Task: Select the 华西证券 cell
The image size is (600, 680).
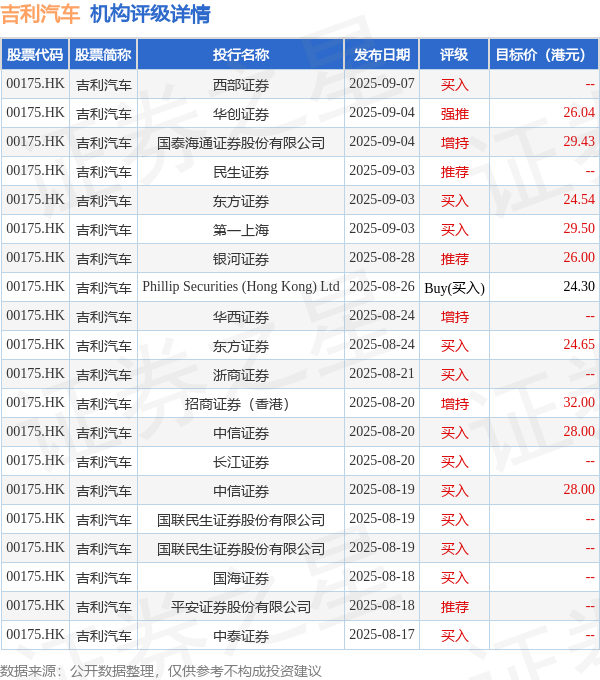Action: pyautogui.click(x=241, y=317)
